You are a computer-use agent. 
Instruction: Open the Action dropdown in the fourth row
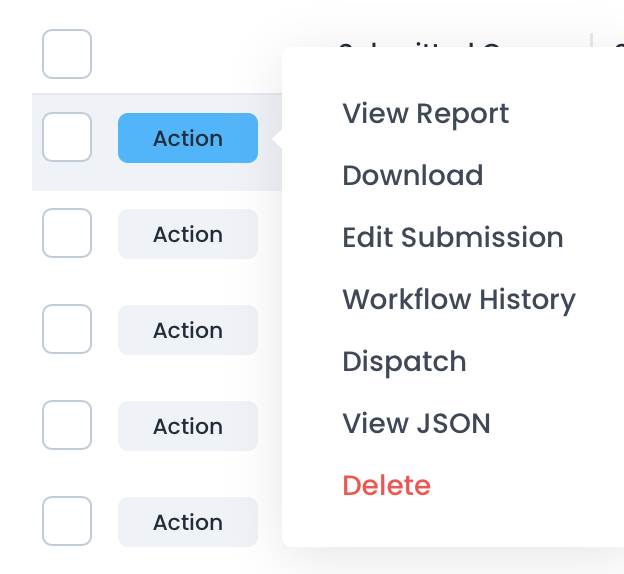coord(187,426)
